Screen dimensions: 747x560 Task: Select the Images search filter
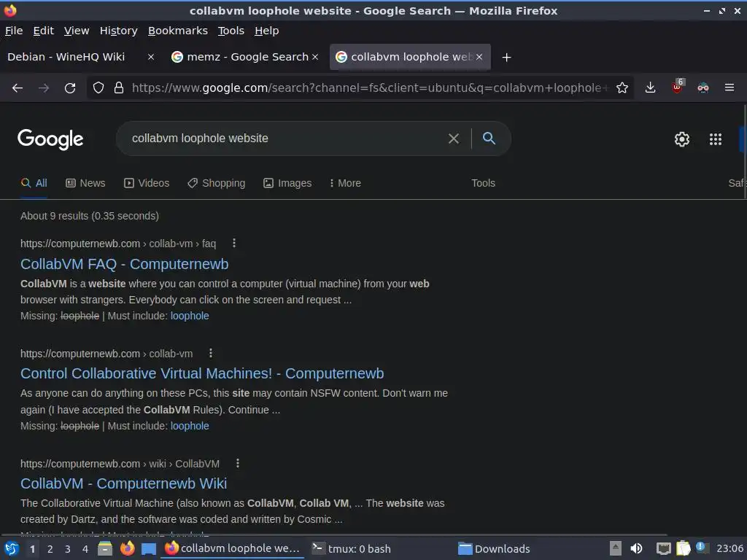(x=287, y=183)
